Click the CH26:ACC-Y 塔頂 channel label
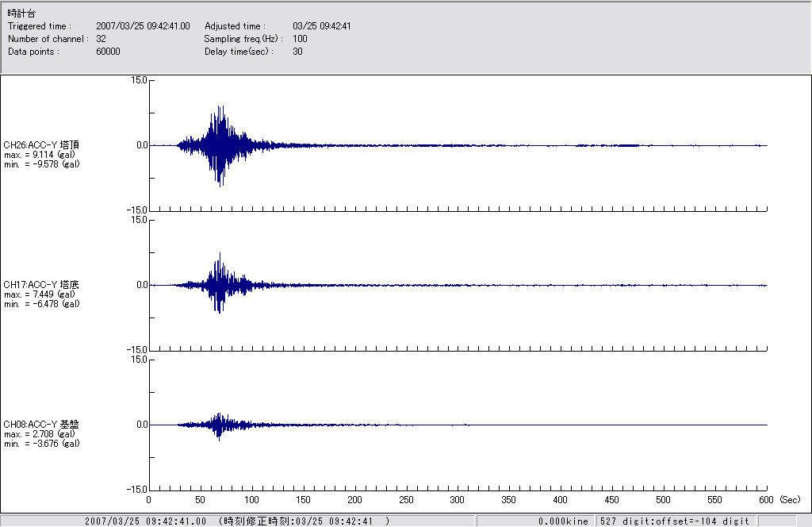This screenshot has height=527, width=812. (x=41, y=144)
